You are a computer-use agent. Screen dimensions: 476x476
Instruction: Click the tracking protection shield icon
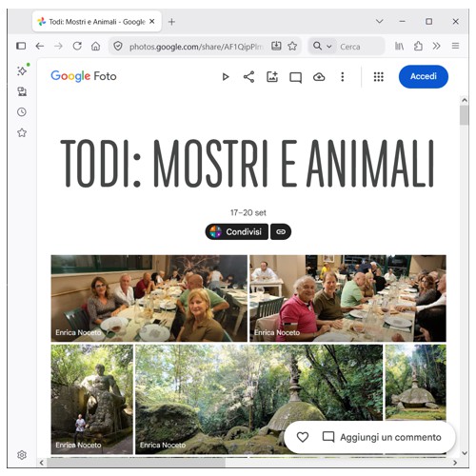coord(118,47)
